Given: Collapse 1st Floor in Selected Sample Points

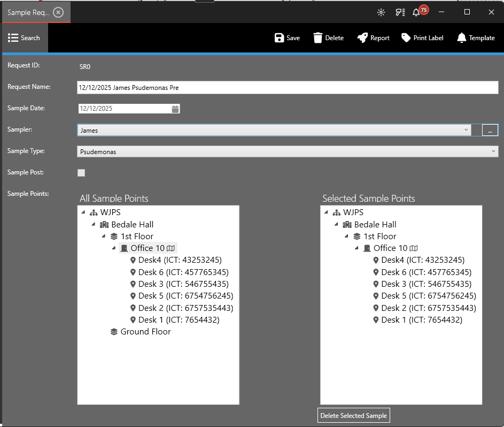Looking at the screenshot, I should (x=346, y=237).
